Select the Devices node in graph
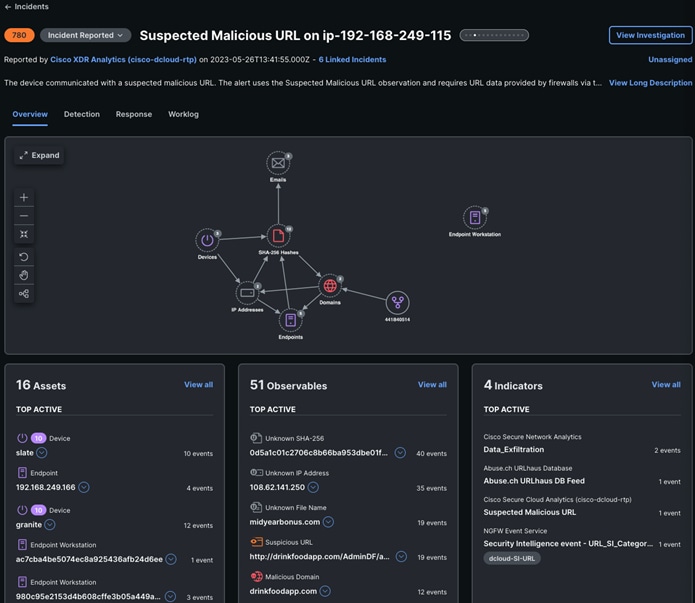Image resolution: width=695 pixels, height=603 pixels. (207, 240)
